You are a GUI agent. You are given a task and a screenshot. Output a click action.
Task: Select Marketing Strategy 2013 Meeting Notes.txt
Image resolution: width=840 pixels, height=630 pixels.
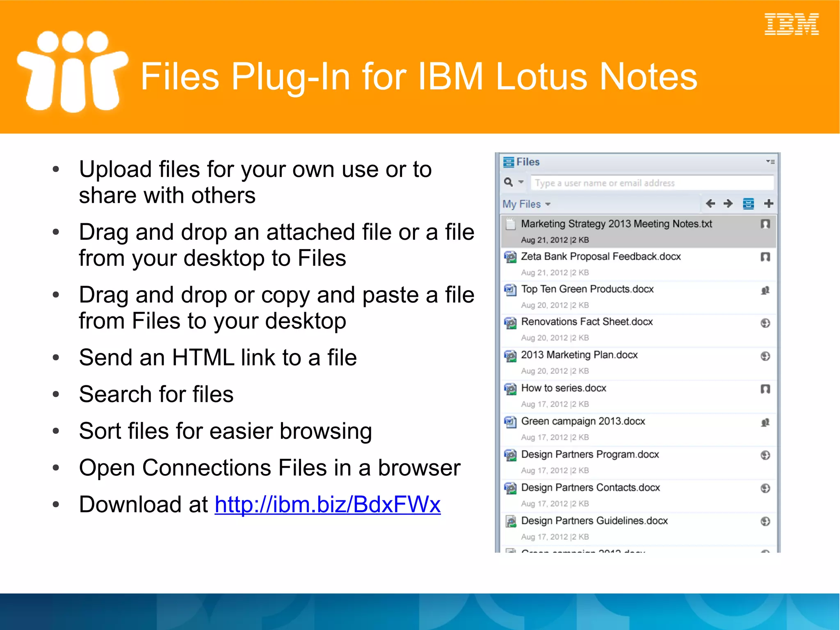638,231
